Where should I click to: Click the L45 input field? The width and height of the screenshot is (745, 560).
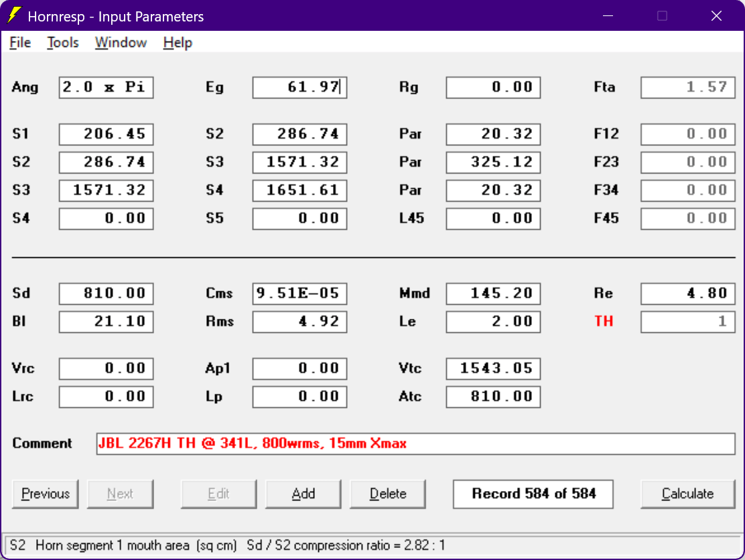pos(493,218)
